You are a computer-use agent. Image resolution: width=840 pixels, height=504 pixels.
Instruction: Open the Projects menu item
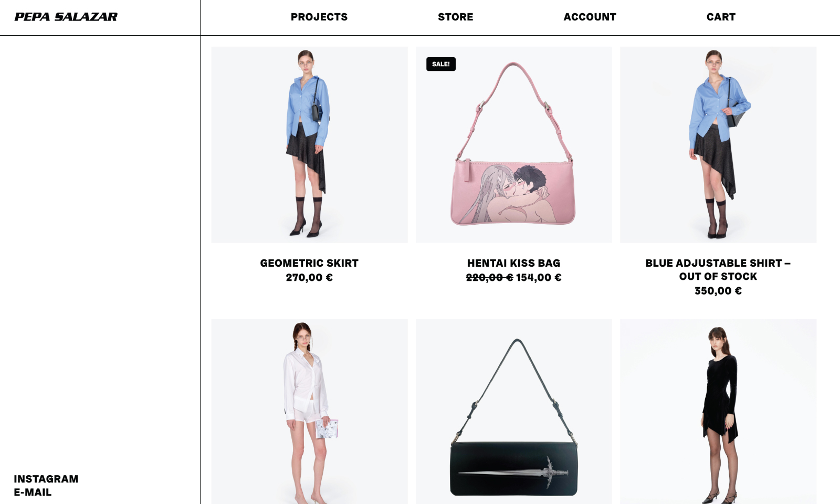click(x=319, y=17)
